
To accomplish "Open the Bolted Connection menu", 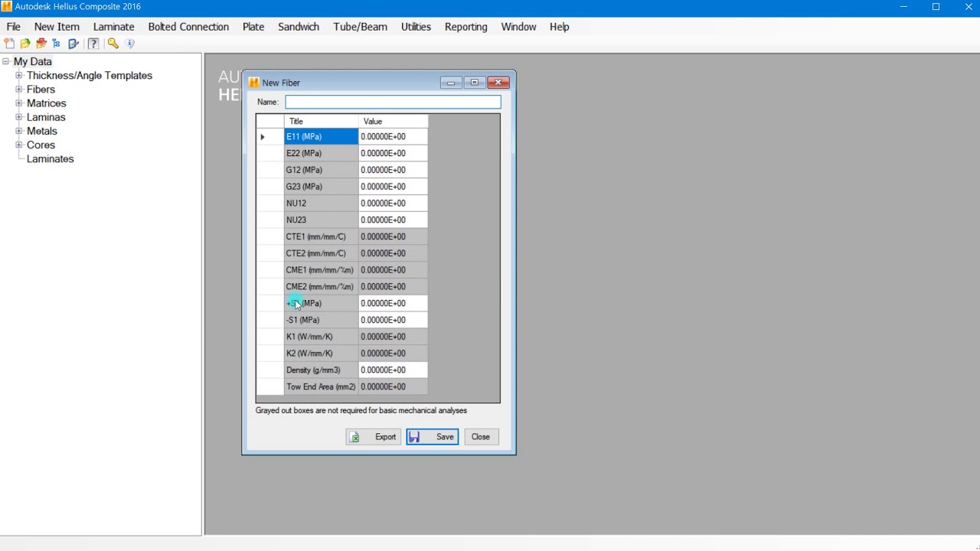I will 188,27.
